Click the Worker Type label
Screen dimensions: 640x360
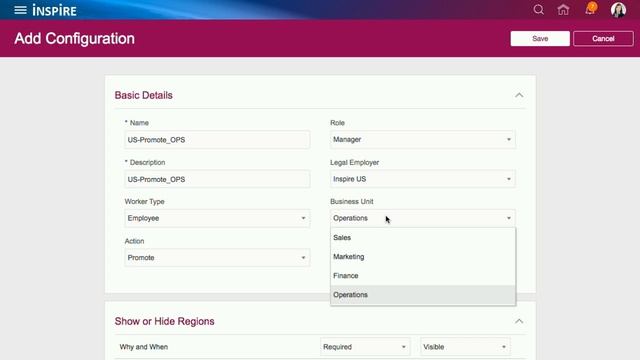pyautogui.click(x=144, y=202)
